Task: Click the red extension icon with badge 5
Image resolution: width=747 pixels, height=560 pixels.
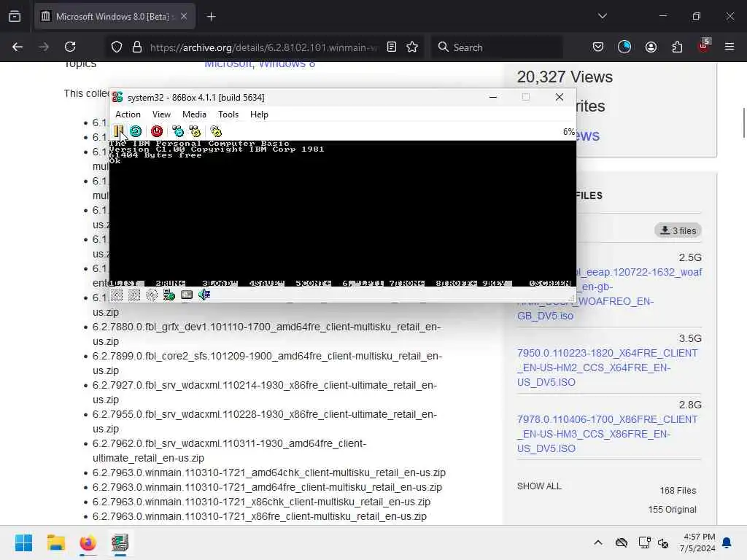Action: point(704,46)
